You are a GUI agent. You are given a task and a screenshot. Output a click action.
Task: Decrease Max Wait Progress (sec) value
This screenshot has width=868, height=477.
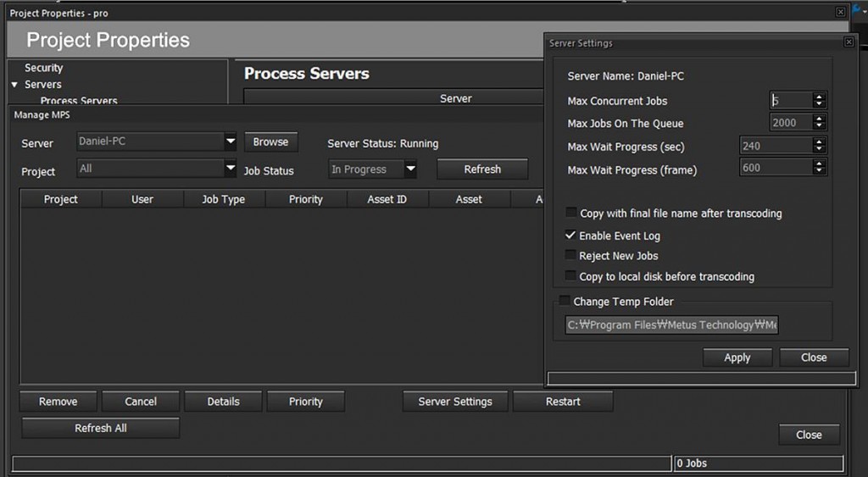pyautogui.click(x=820, y=149)
